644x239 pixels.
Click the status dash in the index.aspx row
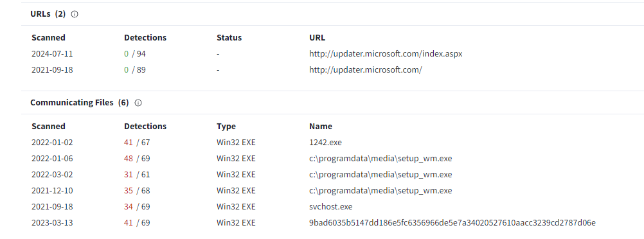point(218,54)
